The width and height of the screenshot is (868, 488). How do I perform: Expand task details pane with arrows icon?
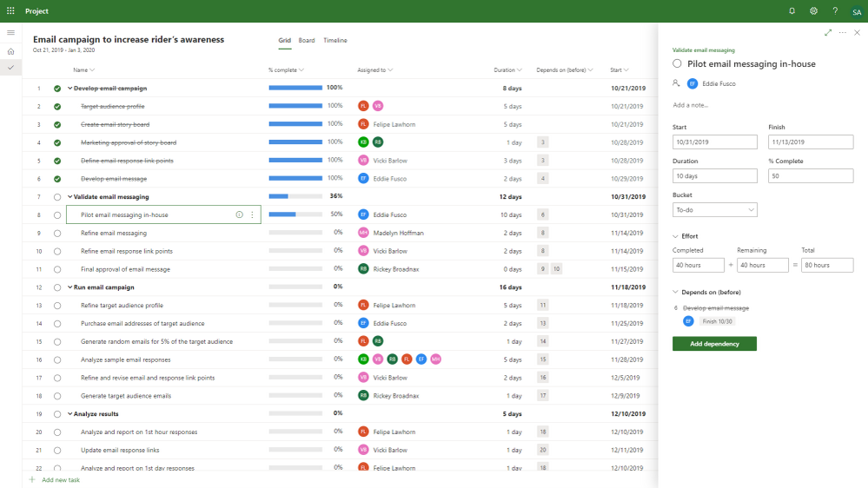827,33
